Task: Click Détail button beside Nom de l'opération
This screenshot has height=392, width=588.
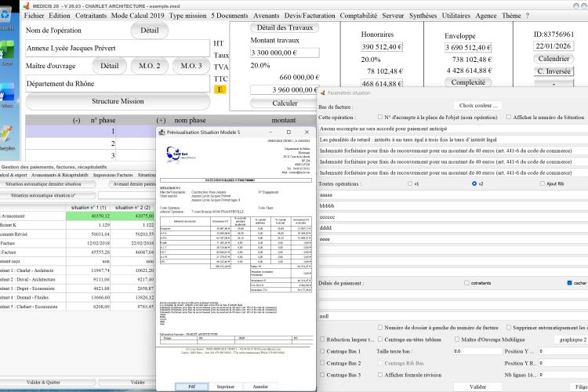Action: coord(150,31)
